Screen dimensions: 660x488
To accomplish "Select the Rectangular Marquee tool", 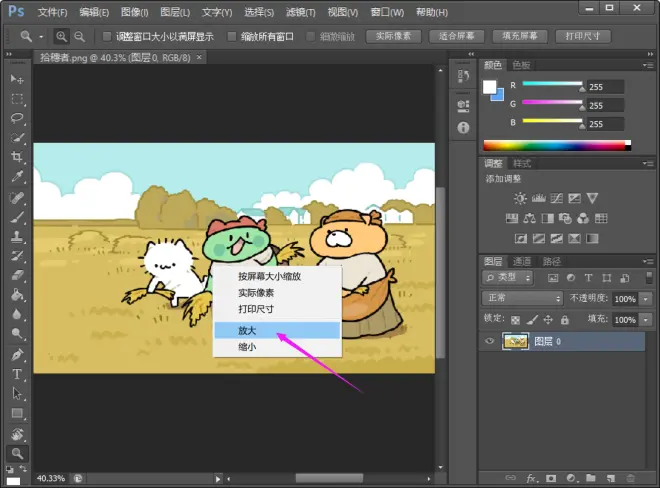I will (x=17, y=99).
